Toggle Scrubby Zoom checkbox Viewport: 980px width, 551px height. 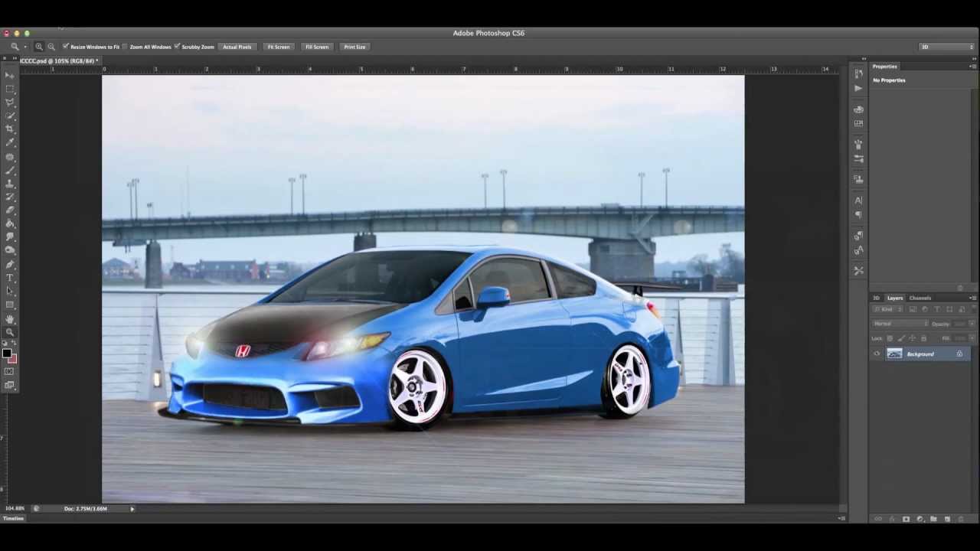click(177, 47)
